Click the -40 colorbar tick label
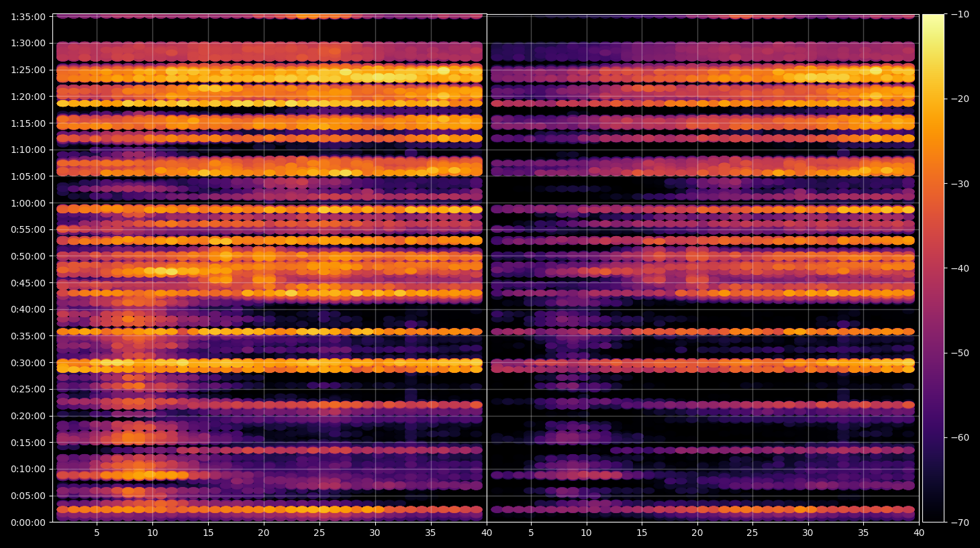Viewport: 980px width, 548px height. click(961, 268)
